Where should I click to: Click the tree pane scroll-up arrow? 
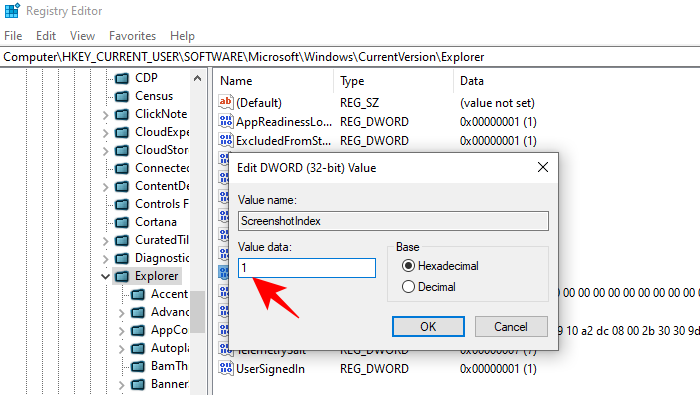[x=197, y=79]
